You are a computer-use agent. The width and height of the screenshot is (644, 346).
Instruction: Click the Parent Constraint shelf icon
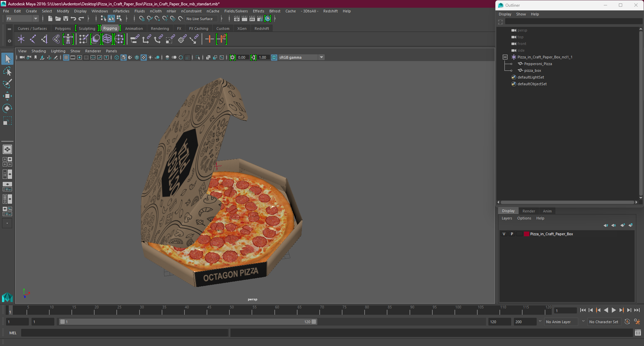tap(135, 39)
